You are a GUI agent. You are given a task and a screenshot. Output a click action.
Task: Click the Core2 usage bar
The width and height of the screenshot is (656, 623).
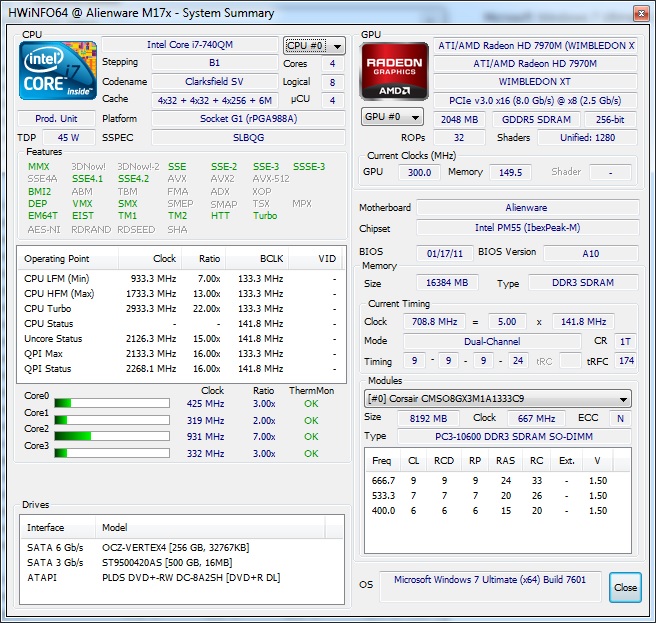coord(112,436)
